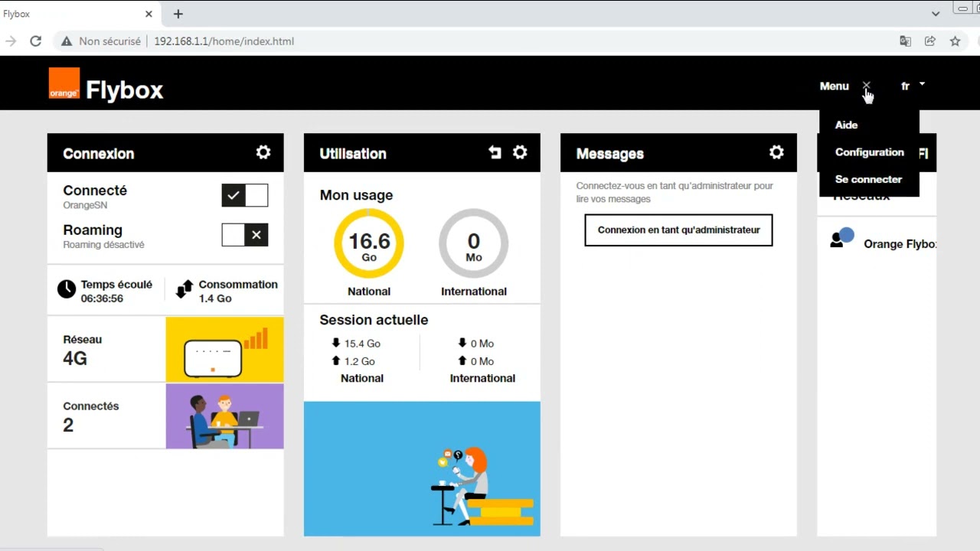Click the Mon usage heading
The image size is (980, 551).
click(x=356, y=195)
